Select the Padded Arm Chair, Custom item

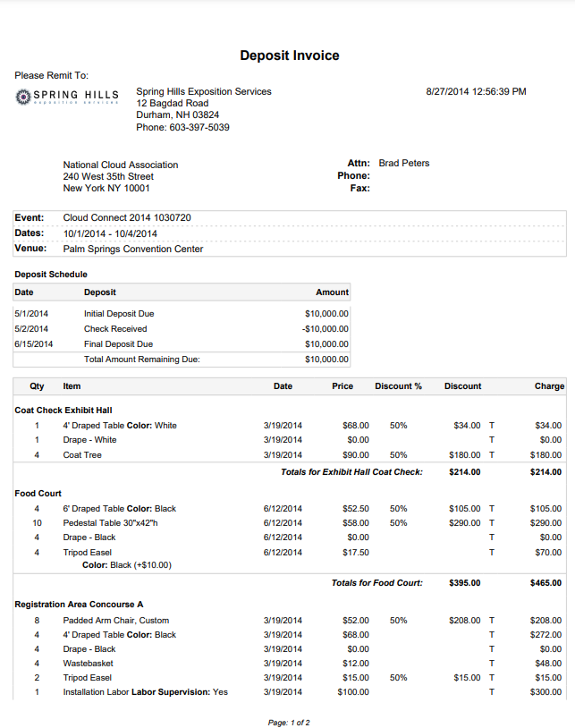pyautogui.click(x=115, y=620)
